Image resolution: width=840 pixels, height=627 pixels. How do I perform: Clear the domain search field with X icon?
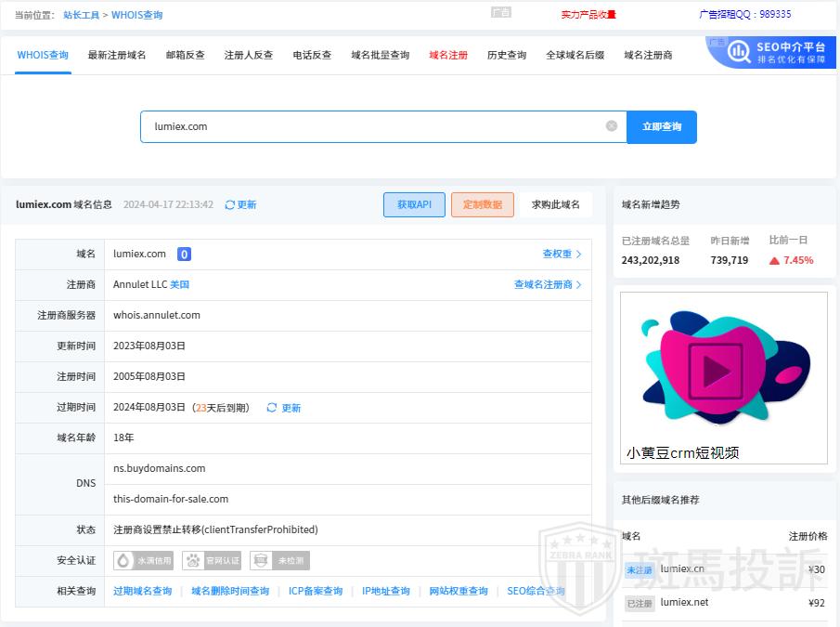point(611,126)
